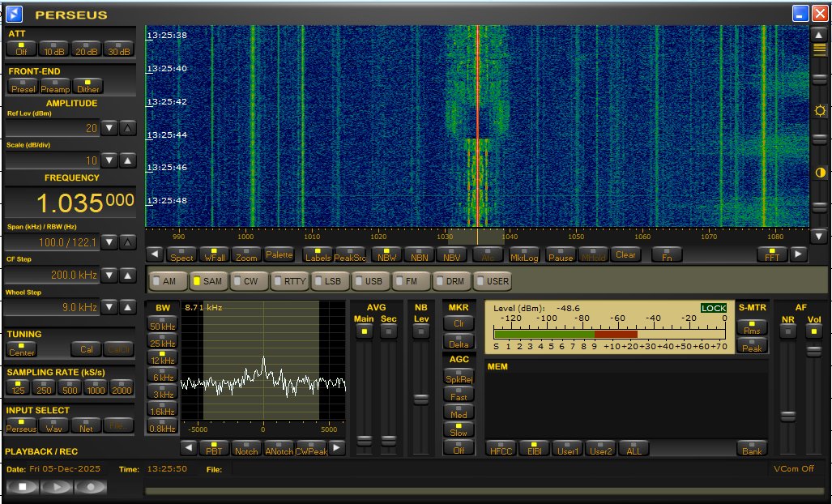Adjust the AVG Main slider
Screen dimensions: 832x504
364,440
